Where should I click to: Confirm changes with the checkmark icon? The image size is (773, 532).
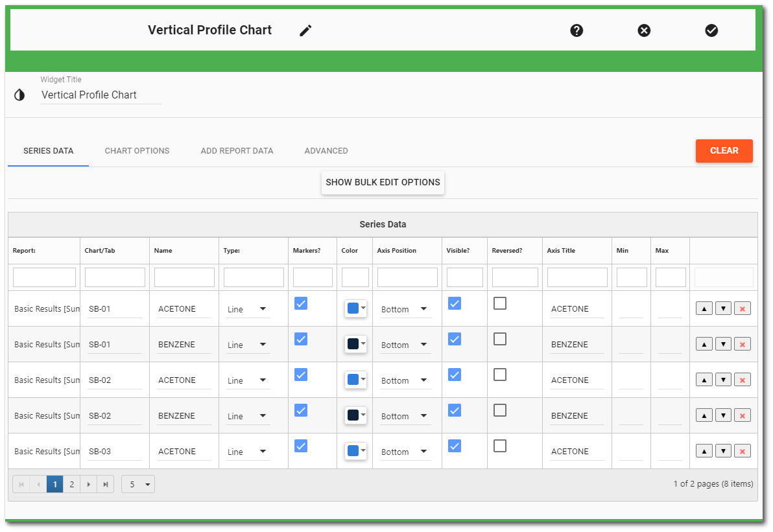click(711, 30)
